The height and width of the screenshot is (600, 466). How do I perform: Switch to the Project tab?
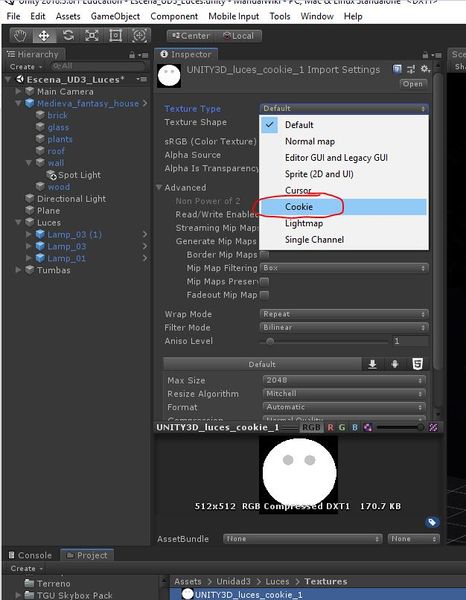click(x=87, y=555)
